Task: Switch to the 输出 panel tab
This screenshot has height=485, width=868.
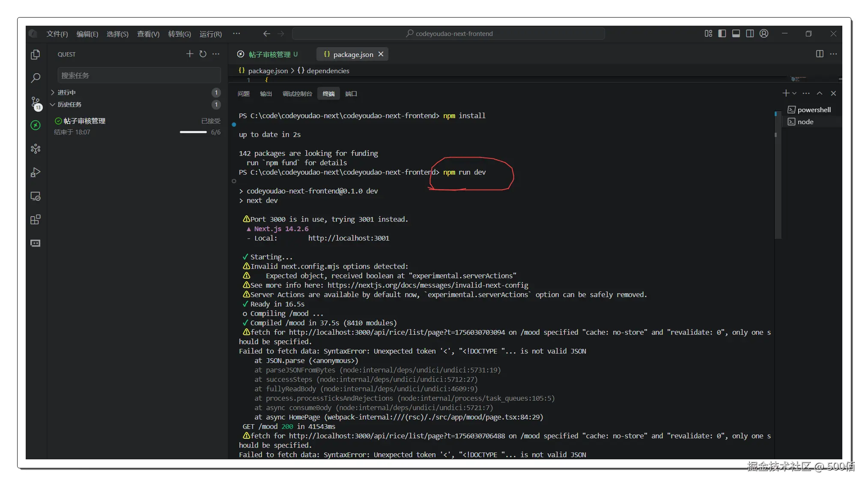Action: (266, 94)
